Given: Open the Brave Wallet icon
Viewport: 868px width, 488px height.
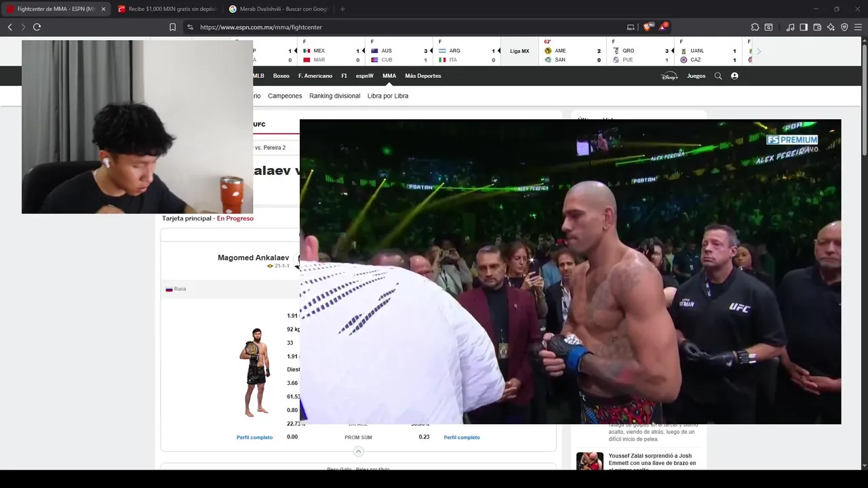Looking at the screenshot, I should [817, 27].
